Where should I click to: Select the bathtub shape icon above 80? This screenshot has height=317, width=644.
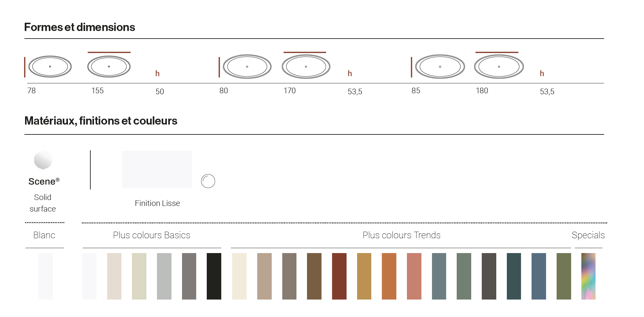(x=247, y=67)
